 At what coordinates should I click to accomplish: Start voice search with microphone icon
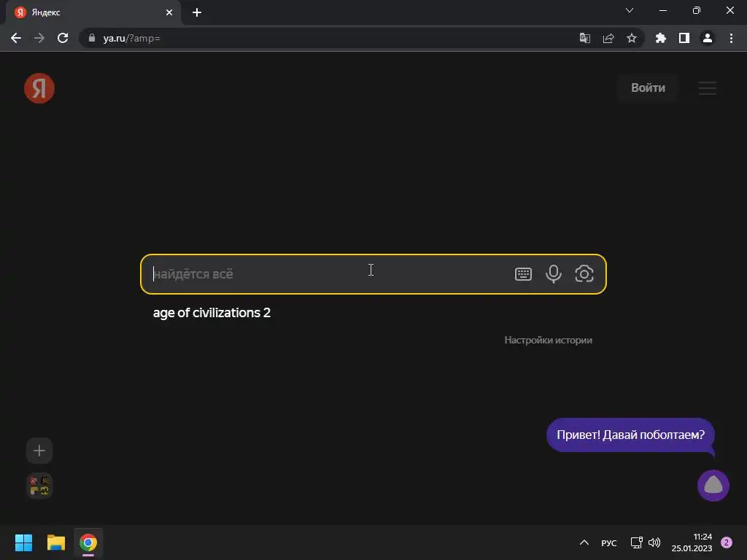pyautogui.click(x=553, y=274)
